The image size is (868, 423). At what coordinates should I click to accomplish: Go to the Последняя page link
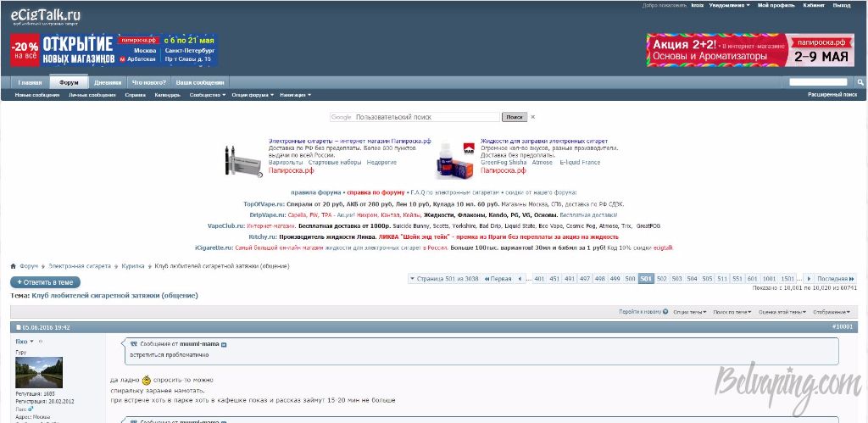click(835, 279)
